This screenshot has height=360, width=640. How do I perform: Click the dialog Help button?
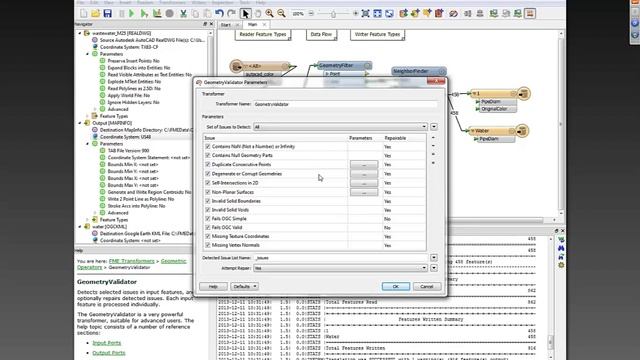213,287
